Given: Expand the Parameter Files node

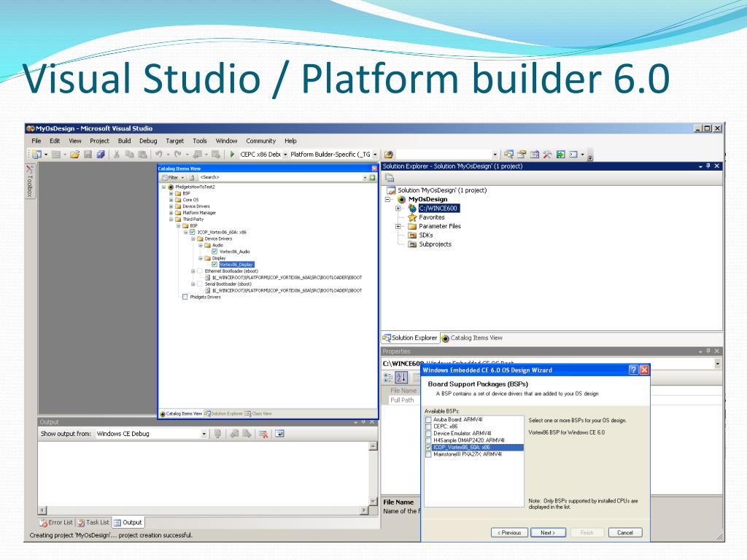Looking at the screenshot, I should click(398, 226).
